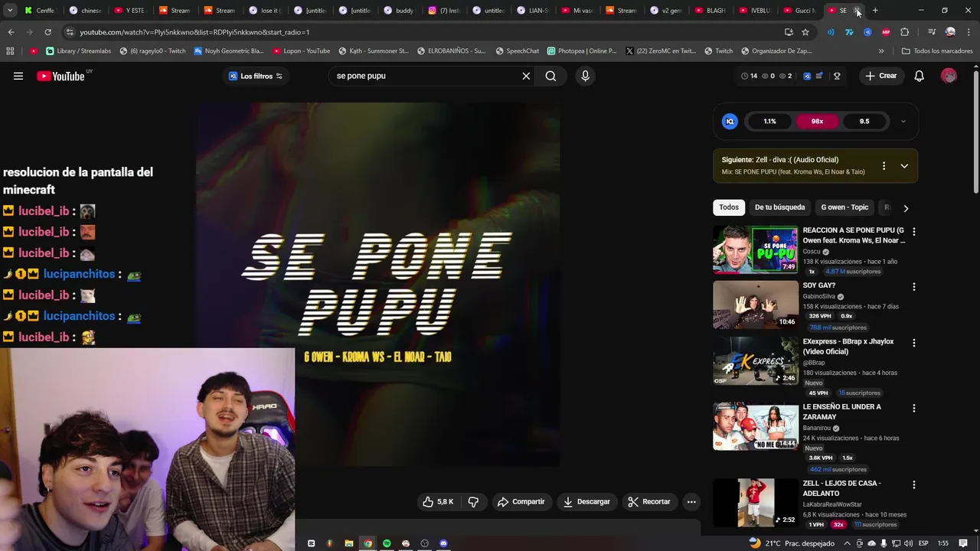Click the vidIQ list icon in top bar
Viewport: 980px width, 551px height.
coord(819,76)
